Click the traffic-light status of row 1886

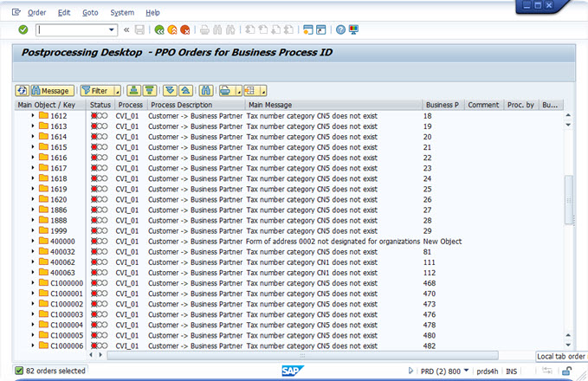pos(99,210)
